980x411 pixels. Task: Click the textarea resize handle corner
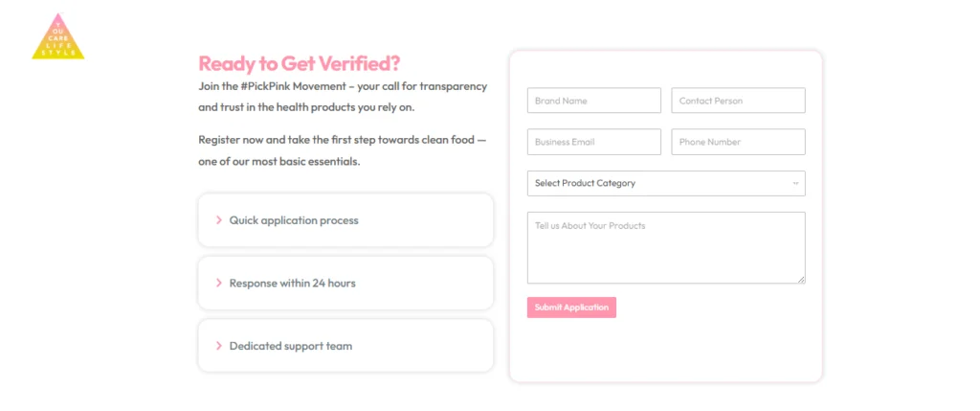point(801,280)
